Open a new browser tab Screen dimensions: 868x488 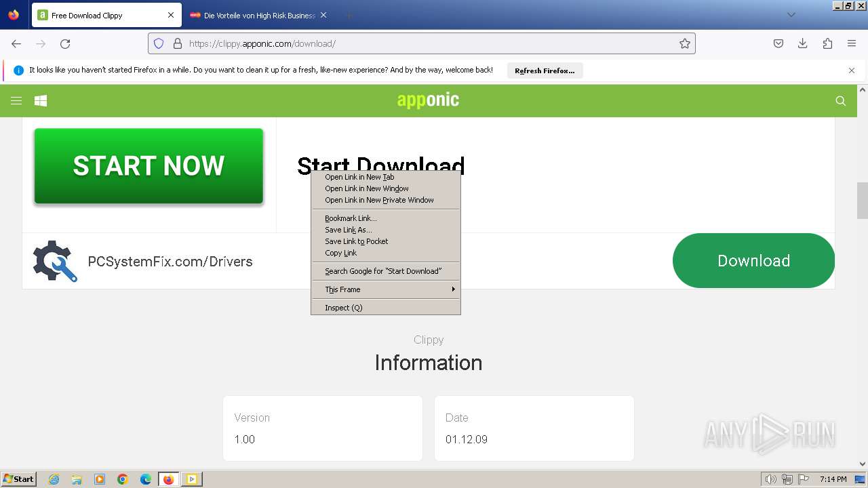point(349,15)
